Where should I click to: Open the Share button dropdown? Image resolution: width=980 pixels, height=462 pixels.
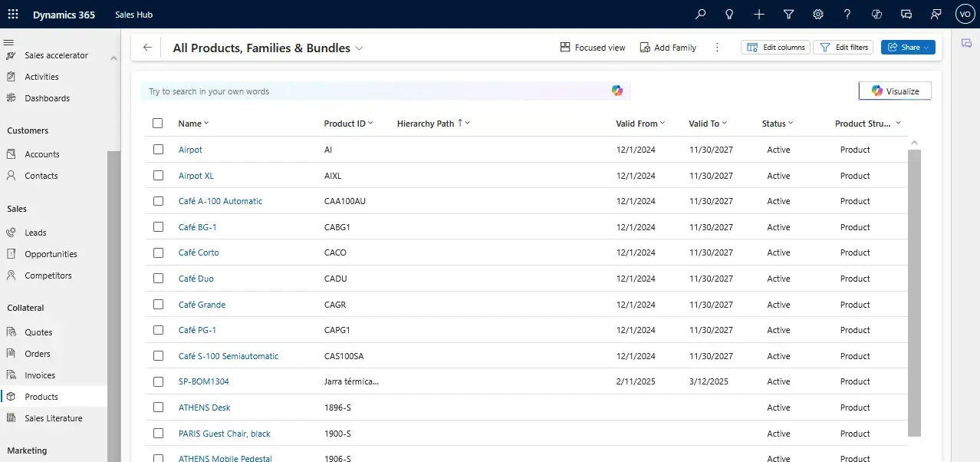point(926,48)
